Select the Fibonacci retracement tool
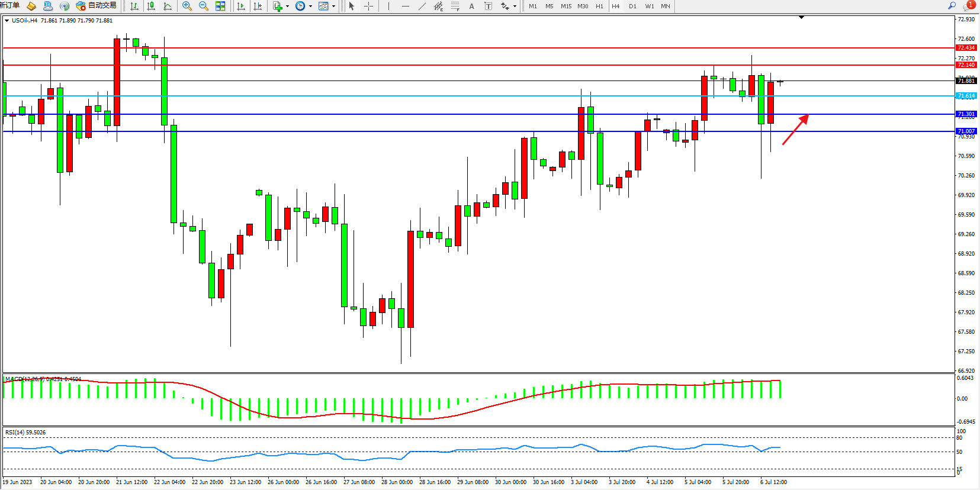The height and width of the screenshot is (490, 980). [x=455, y=6]
